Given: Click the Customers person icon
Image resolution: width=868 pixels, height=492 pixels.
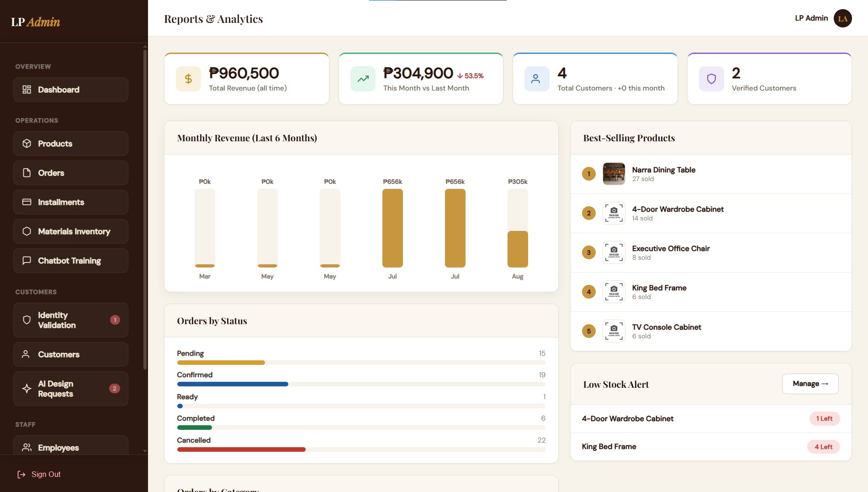Looking at the screenshot, I should 26,354.
